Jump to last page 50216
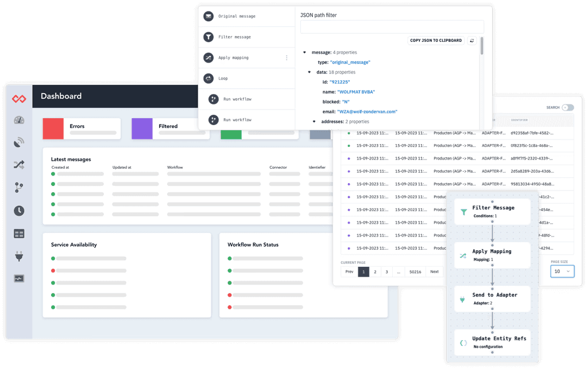The width and height of the screenshot is (588, 369). [x=415, y=271]
